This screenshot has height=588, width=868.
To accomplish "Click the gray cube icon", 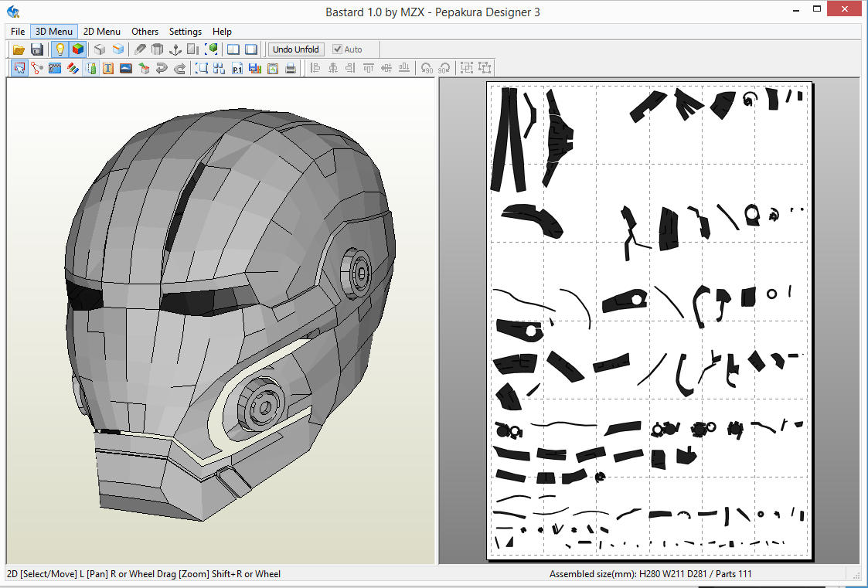I will click(x=100, y=49).
